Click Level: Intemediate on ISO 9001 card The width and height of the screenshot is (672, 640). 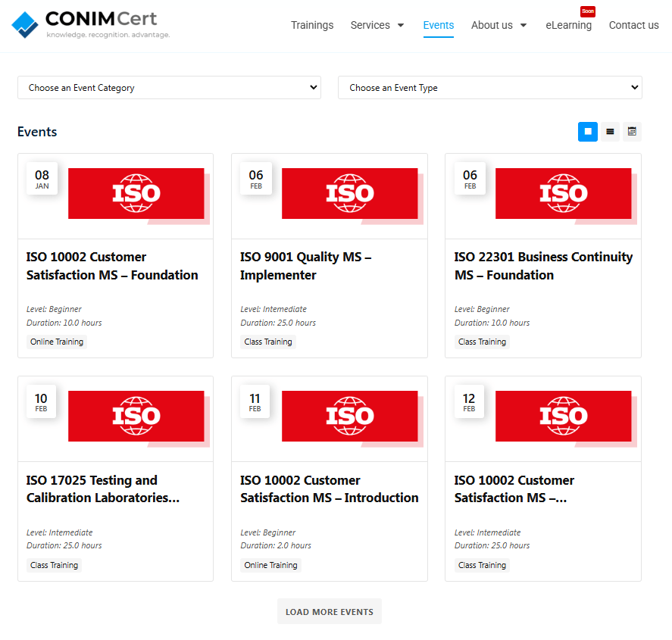point(273,309)
